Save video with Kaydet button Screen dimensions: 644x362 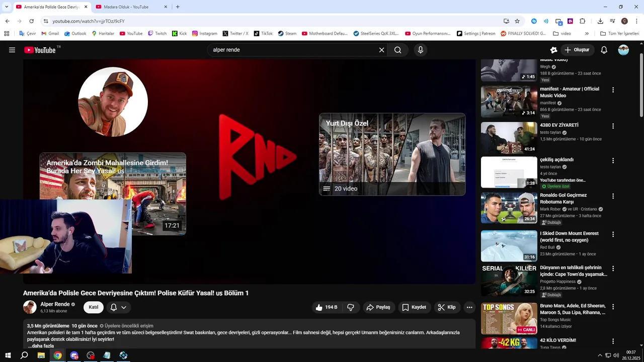(414, 307)
